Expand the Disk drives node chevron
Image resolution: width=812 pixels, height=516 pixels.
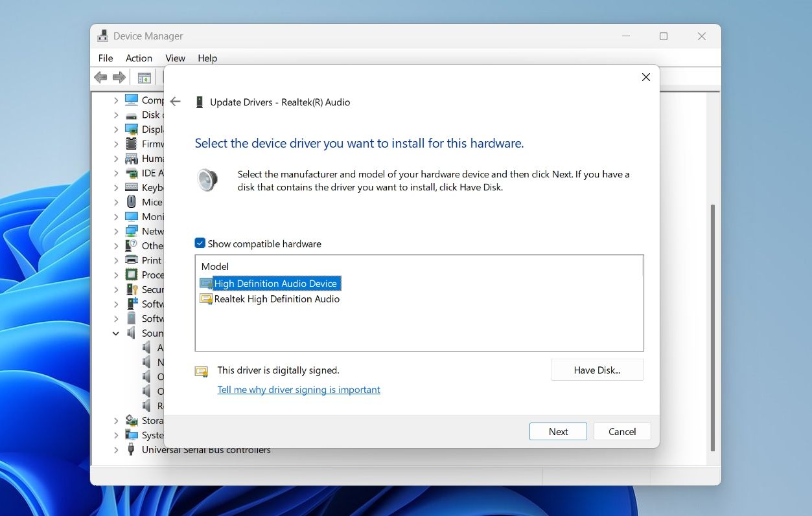[116, 115]
